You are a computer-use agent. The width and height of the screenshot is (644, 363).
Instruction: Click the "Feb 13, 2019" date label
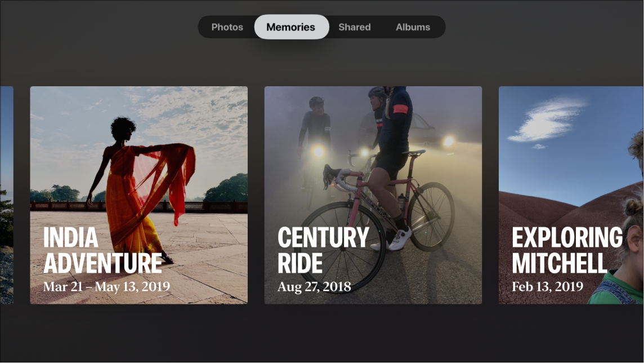[547, 286]
